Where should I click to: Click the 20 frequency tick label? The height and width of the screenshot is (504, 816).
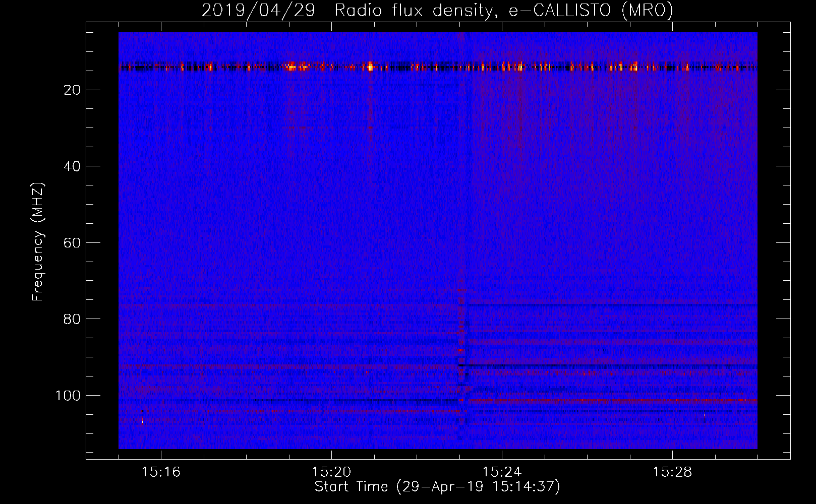click(73, 90)
